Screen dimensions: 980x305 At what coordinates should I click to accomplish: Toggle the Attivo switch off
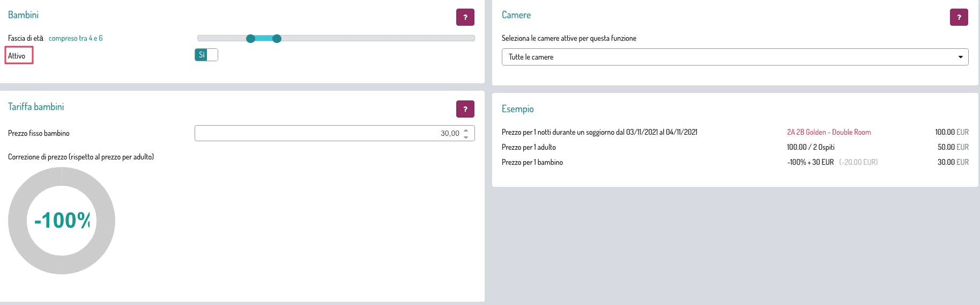(x=206, y=55)
